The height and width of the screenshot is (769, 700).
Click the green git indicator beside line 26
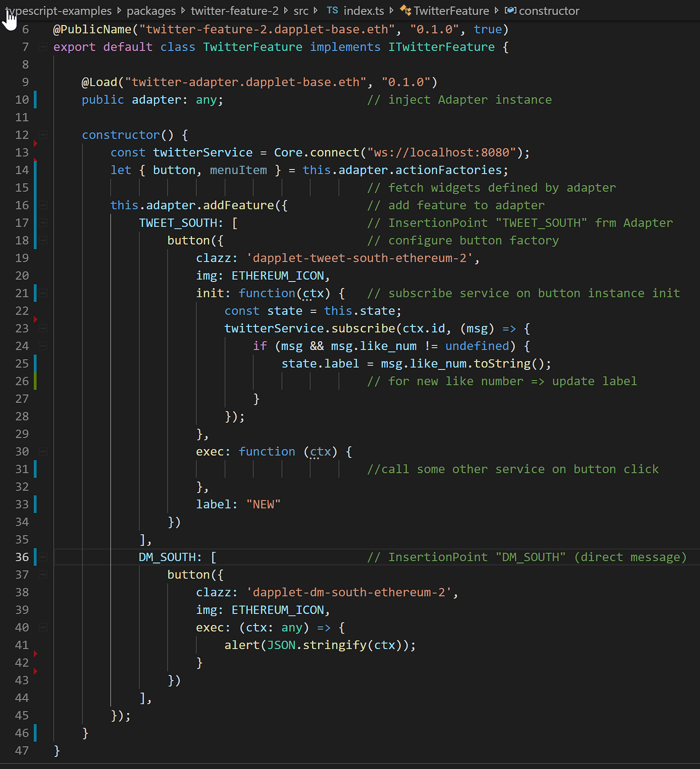(35, 381)
